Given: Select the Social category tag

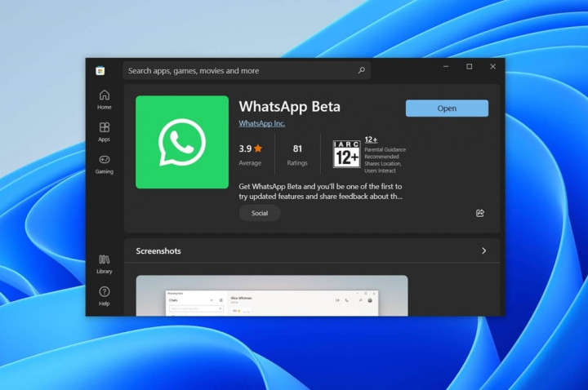Looking at the screenshot, I should point(260,213).
